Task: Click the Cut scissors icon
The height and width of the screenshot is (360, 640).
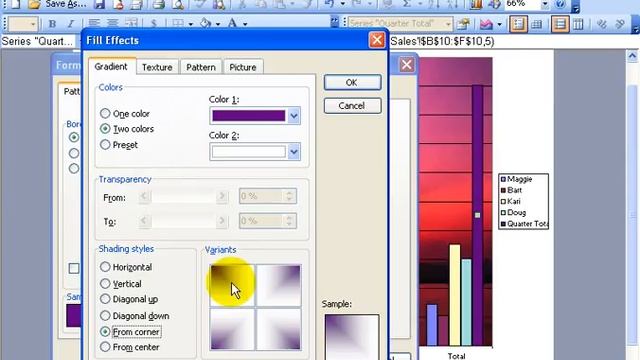Action: click(x=242, y=4)
